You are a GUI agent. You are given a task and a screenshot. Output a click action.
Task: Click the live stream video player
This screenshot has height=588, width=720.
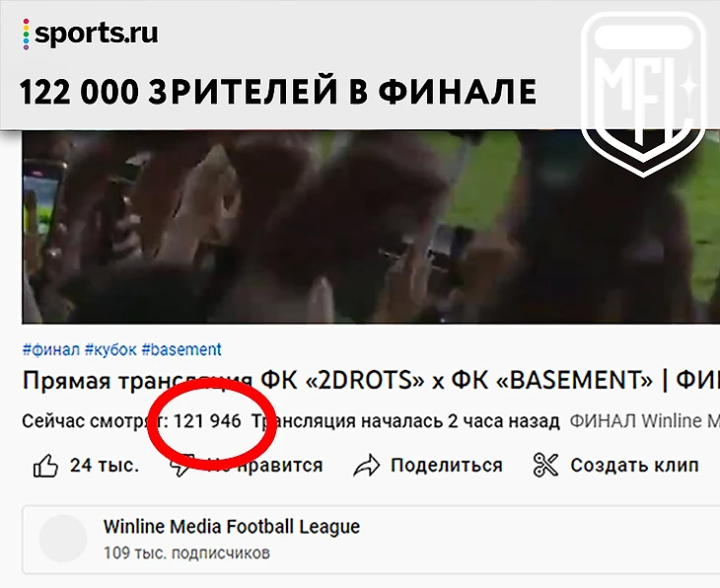[x=371, y=227]
